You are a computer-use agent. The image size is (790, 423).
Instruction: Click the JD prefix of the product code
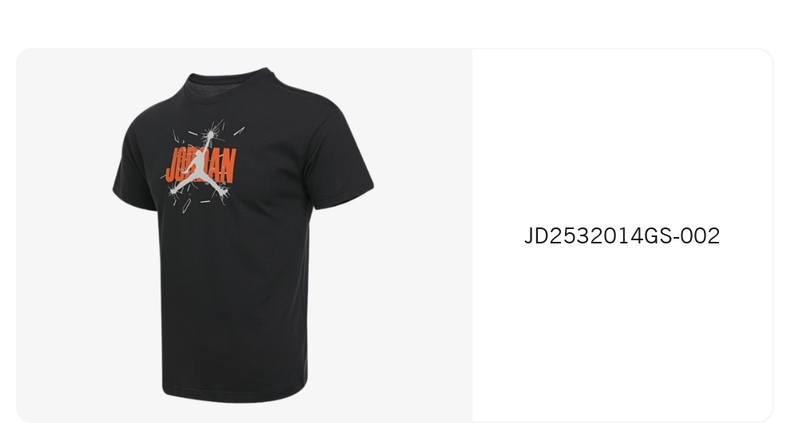[x=536, y=236]
